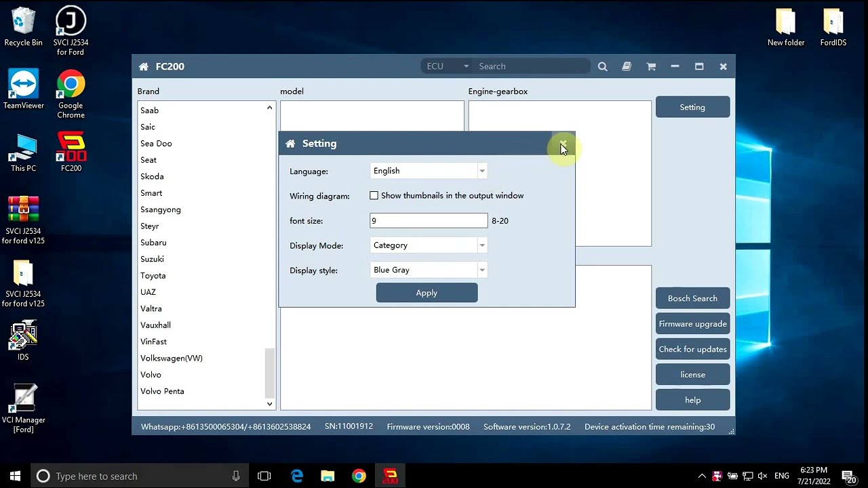Click Bosch Search button
This screenshot has height=488, width=868.
click(x=692, y=298)
